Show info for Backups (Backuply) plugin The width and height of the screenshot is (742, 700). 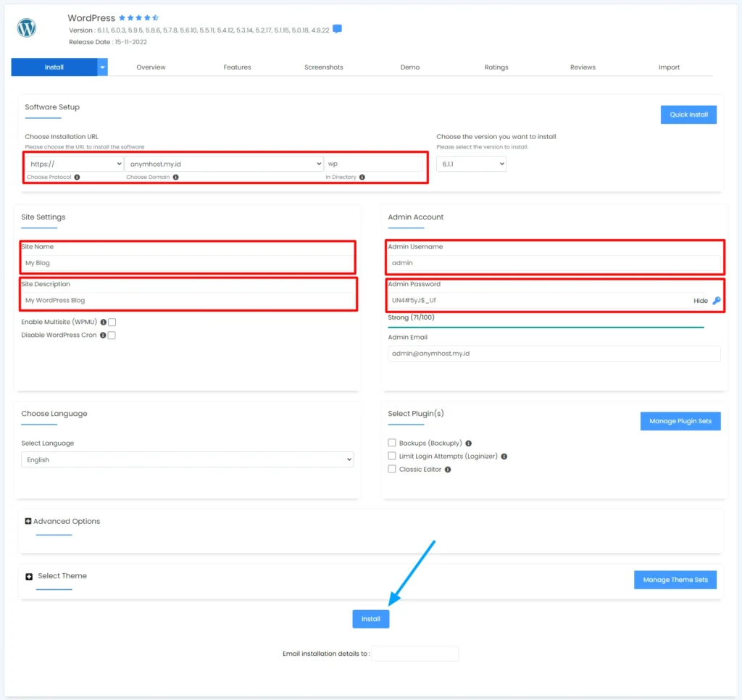469,443
